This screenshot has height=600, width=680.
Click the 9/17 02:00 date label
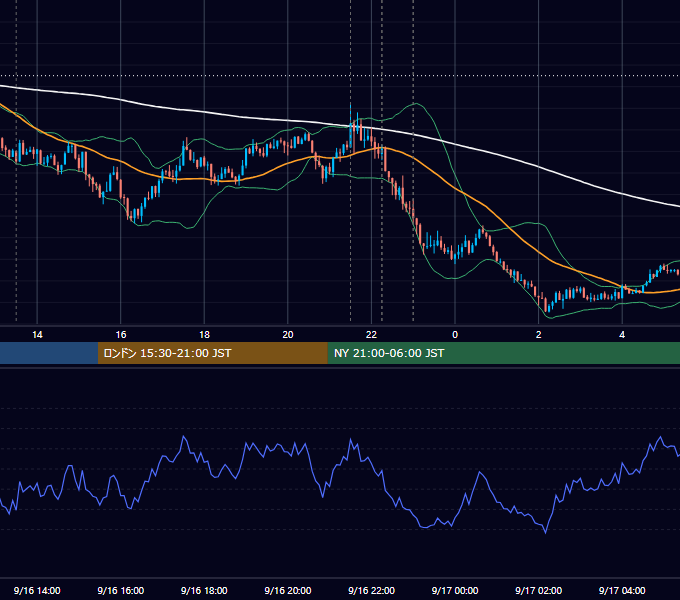tap(539, 590)
